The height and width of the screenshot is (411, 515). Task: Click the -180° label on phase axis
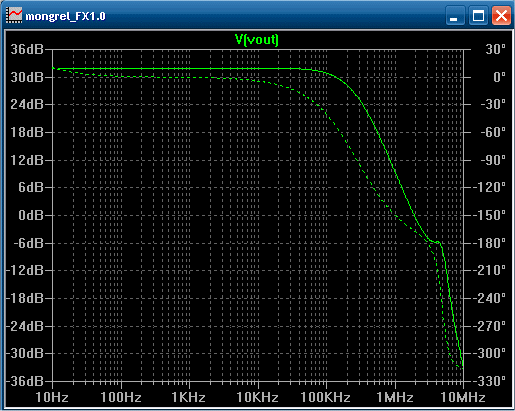(x=489, y=243)
